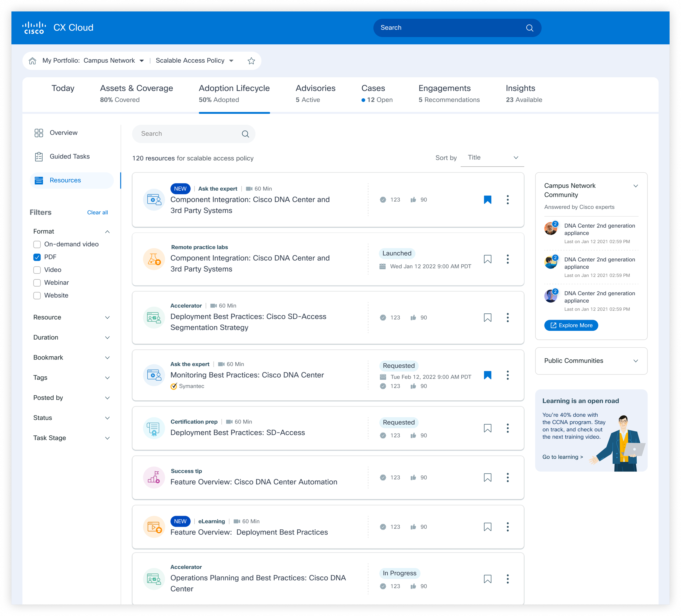Expand the Tags filter section

click(x=107, y=378)
